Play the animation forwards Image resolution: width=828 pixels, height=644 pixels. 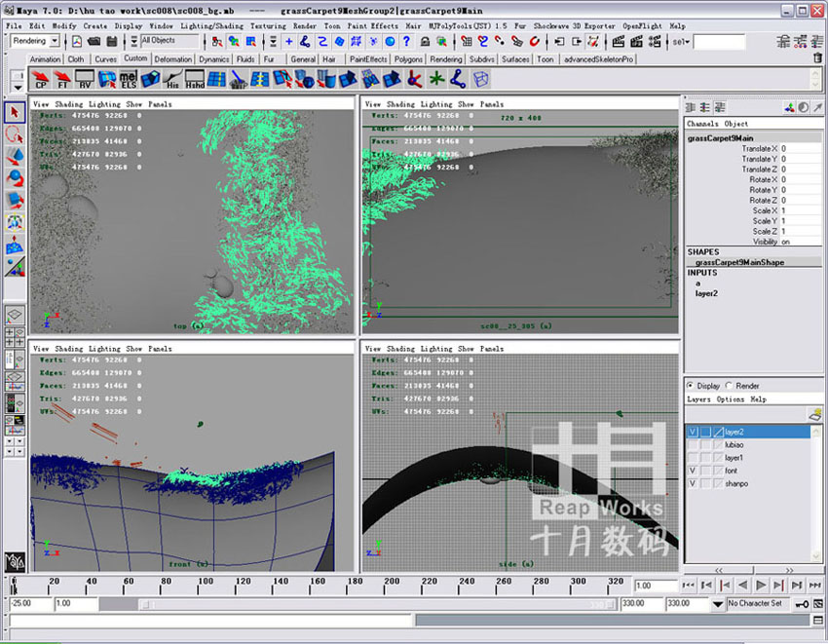click(761, 586)
